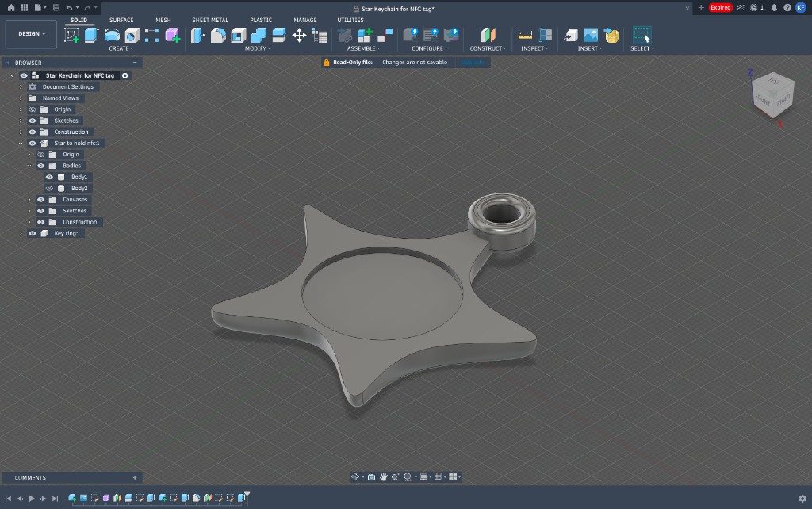The image size is (812, 509).
Task: Collapse the Bodies folder
Action: point(29,166)
